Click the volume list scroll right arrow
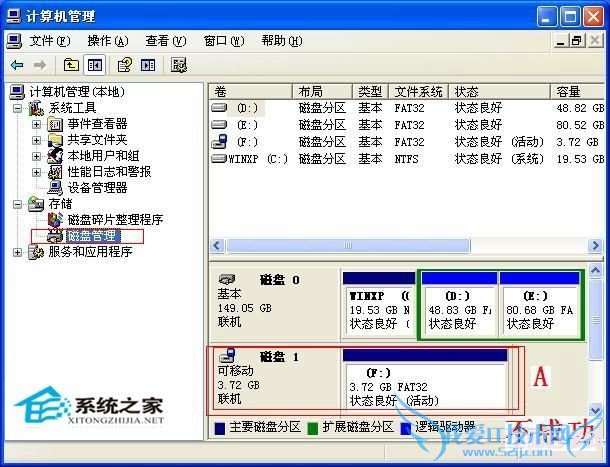 pos(595,246)
